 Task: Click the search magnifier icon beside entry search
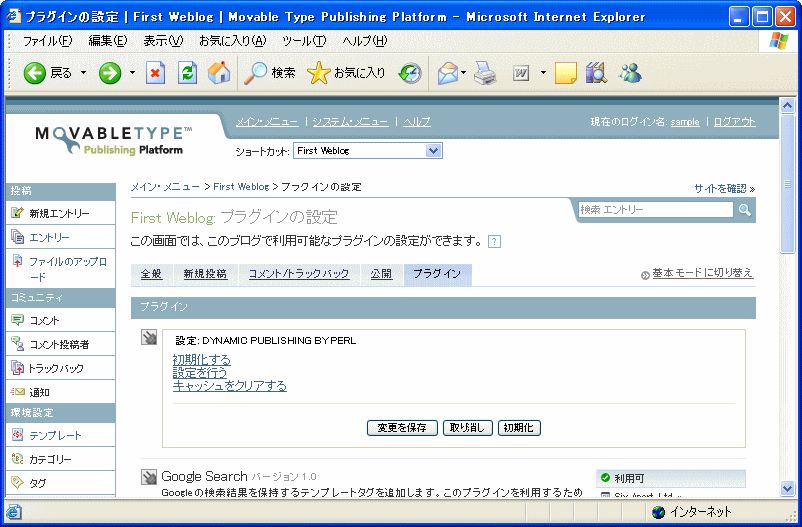[x=744, y=210]
